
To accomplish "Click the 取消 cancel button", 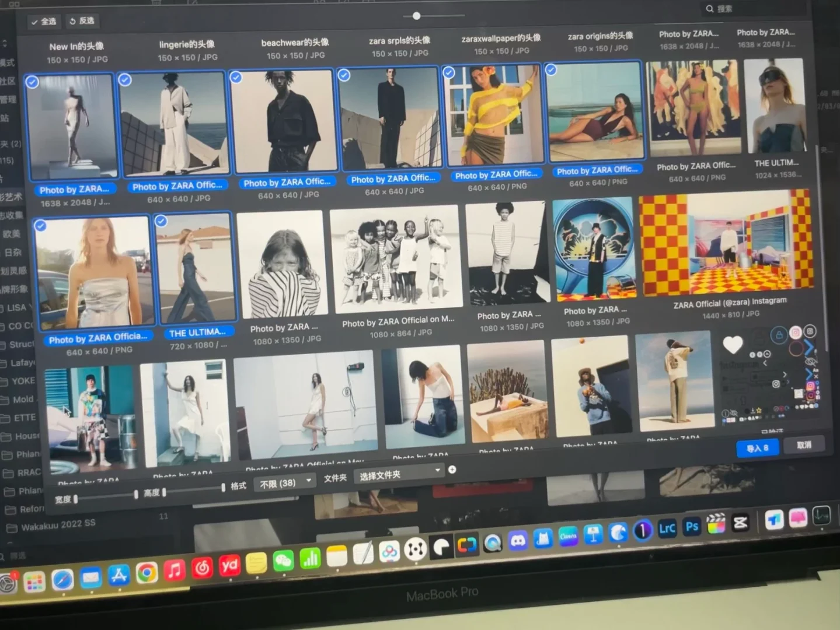I will pos(804,445).
